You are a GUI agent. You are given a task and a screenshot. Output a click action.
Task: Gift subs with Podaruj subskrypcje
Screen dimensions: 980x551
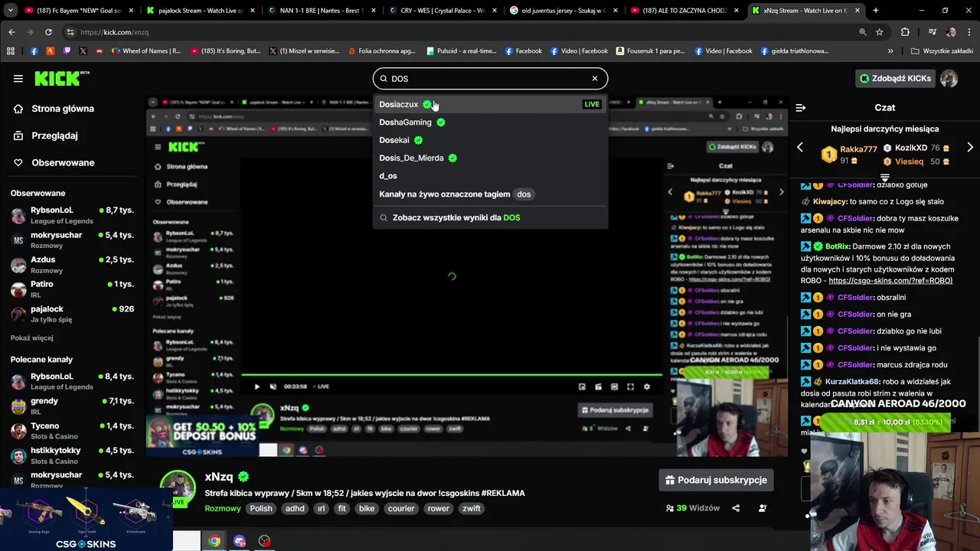(x=716, y=480)
